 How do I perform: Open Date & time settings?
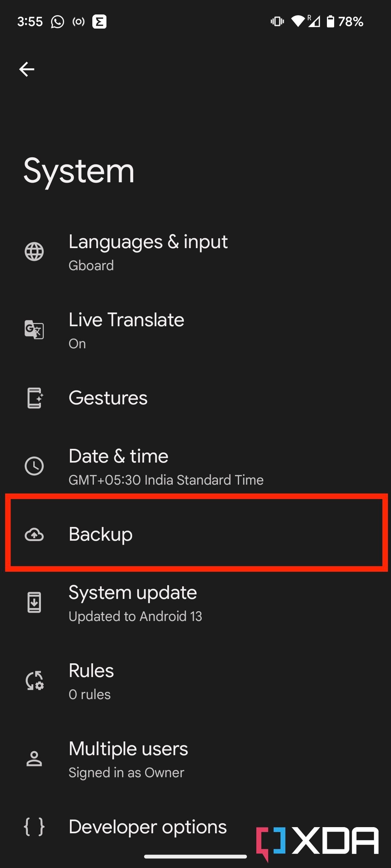(195, 467)
